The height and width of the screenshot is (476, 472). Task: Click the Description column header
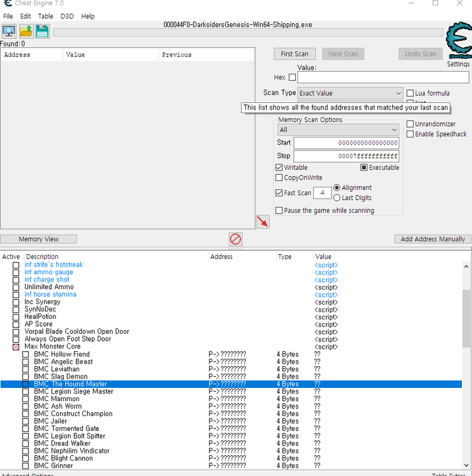click(x=116, y=257)
